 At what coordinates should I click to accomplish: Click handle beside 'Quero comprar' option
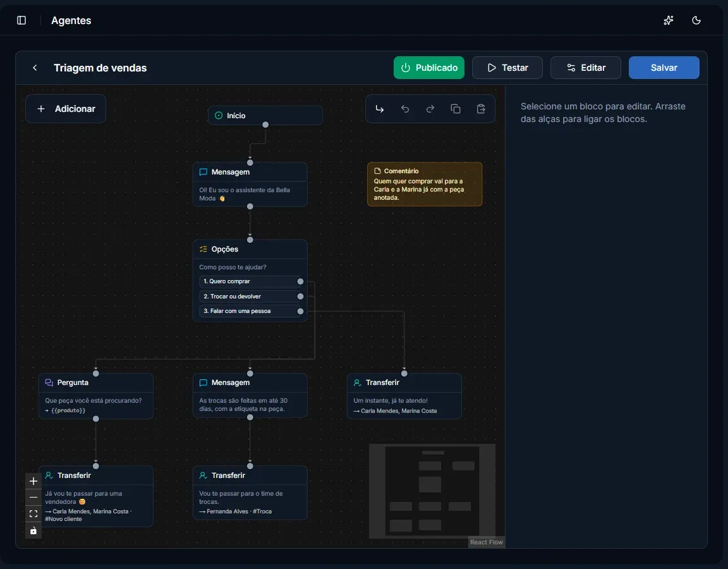[300, 281]
